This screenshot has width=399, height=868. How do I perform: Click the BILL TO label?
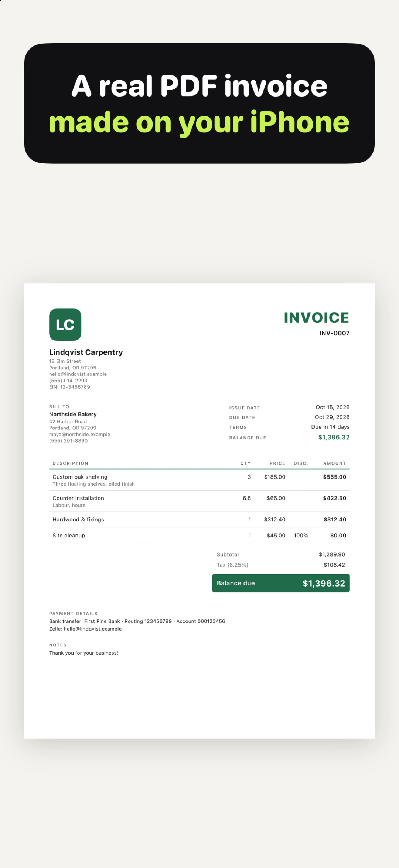[x=59, y=406]
